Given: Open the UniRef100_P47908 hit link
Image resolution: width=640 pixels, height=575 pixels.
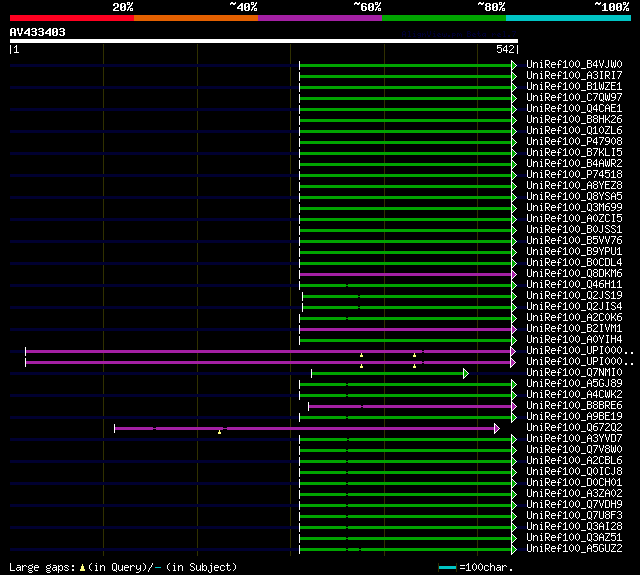Looking at the screenshot, I should [x=574, y=142].
